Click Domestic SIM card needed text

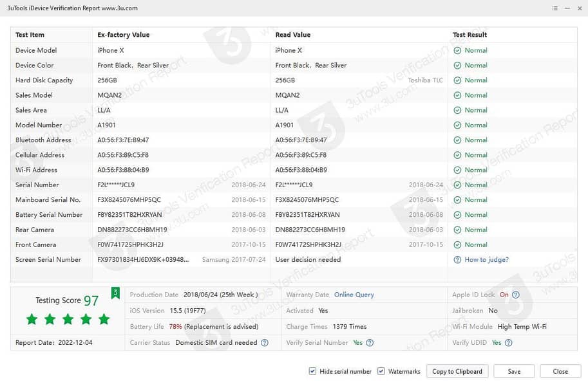coord(216,342)
